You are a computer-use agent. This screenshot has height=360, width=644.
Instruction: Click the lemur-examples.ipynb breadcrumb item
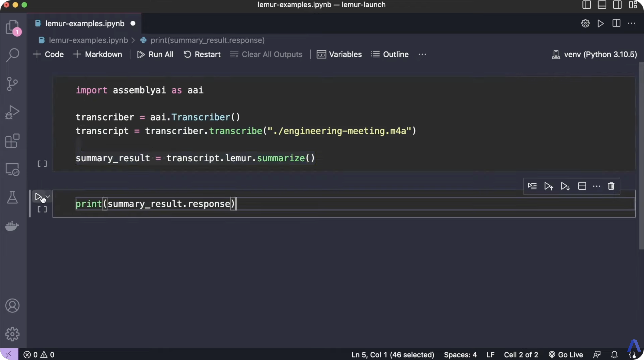pos(88,40)
